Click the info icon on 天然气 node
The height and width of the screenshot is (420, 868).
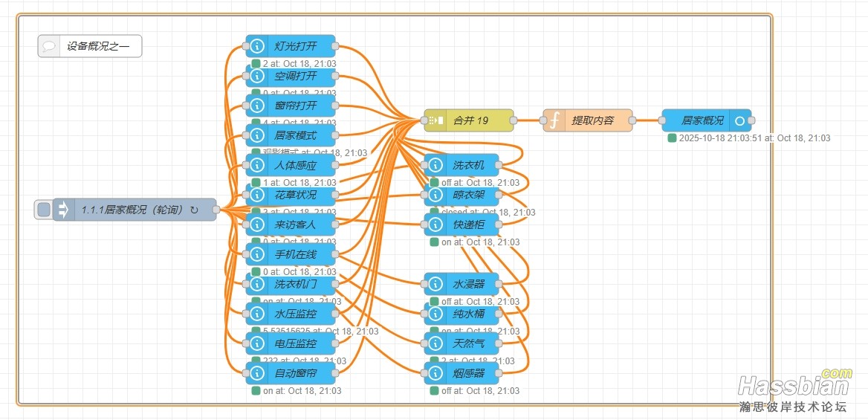pos(435,343)
